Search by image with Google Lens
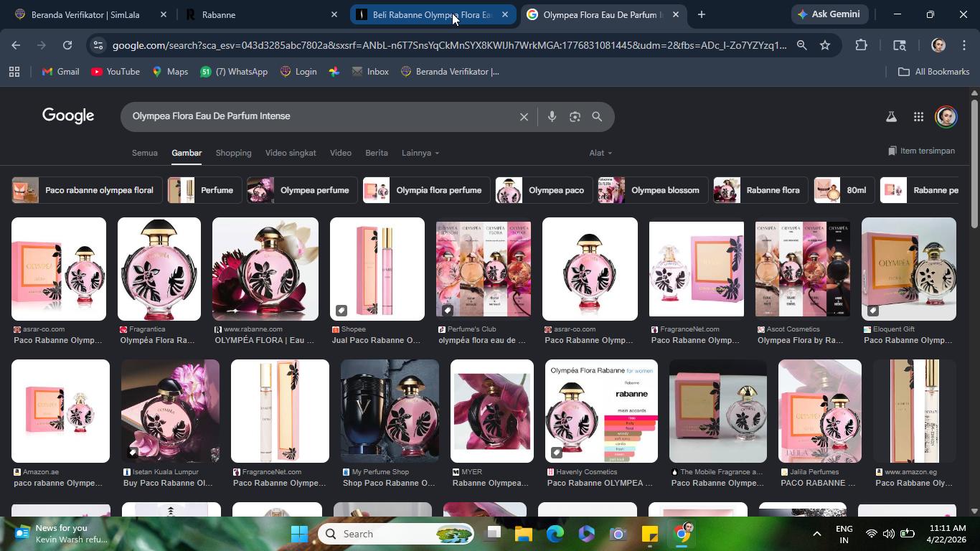Viewport: 980px width, 551px height. (x=575, y=116)
